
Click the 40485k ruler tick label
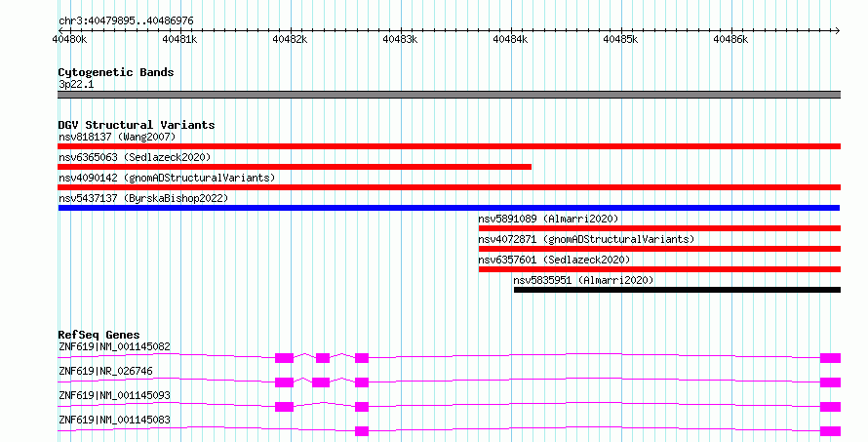620,40
